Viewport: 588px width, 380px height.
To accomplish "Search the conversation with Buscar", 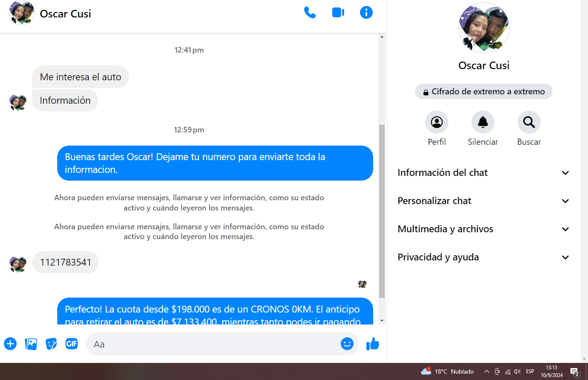I will [529, 122].
